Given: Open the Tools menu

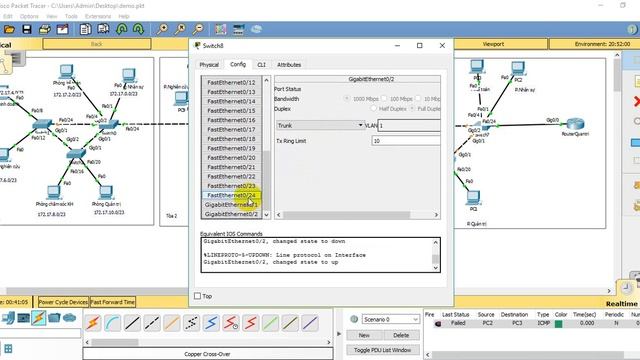Looking at the screenshot, I should (71, 16).
